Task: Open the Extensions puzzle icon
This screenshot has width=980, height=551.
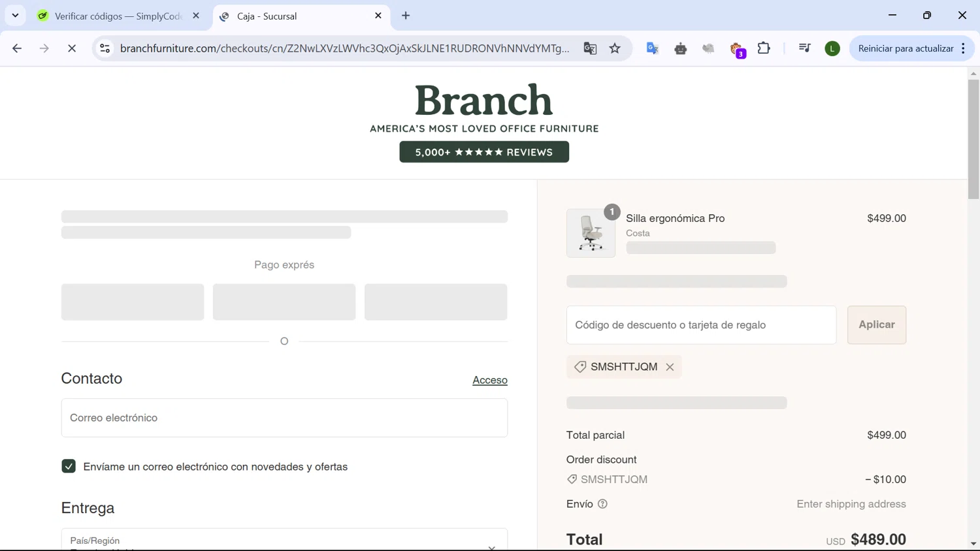Action: click(x=764, y=48)
